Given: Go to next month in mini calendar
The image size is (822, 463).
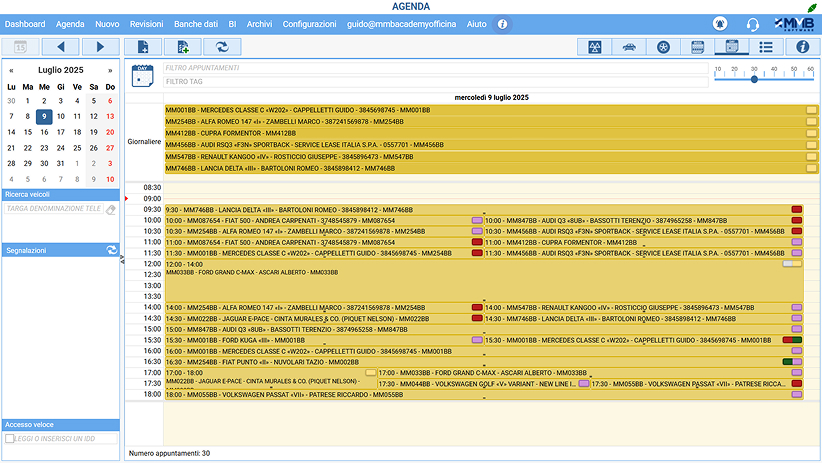Looking at the screenshot, I should coord(110,71).
